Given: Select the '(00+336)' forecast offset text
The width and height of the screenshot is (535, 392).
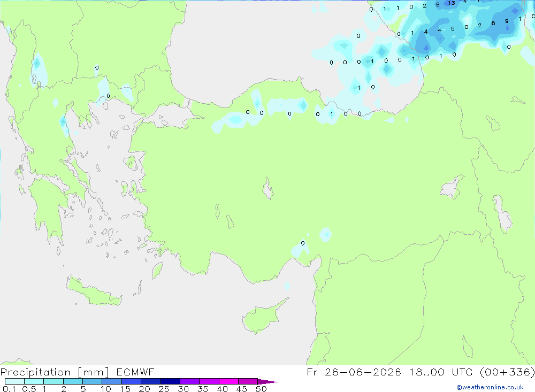Looking at the screenshot, I should (x=507, y=372).
